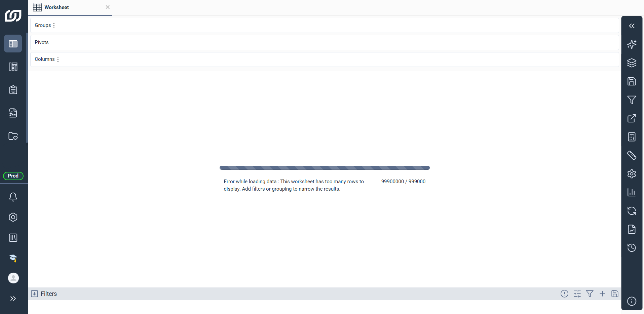Open the dashboards layout icon in left sidebar
The width and height of the screenshot is (644, 314).
(13, 67)
